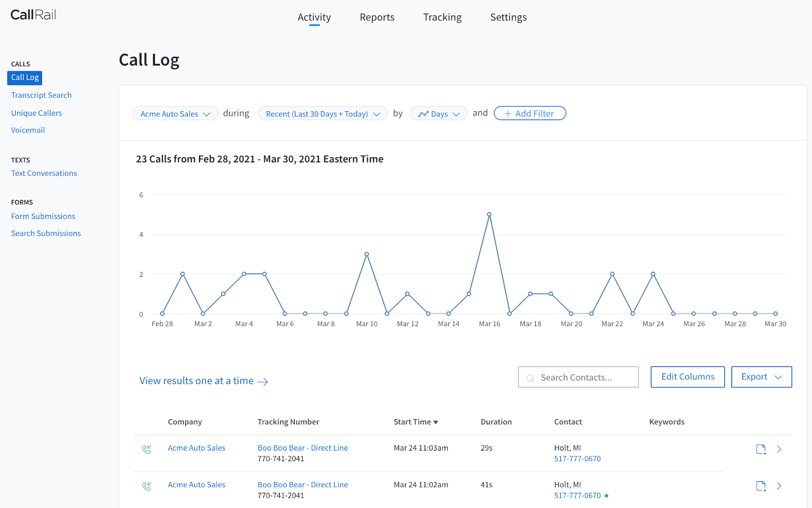The width and height of the screenshot is (812, 508).
Task: Click the 29s duration value
Action: [487, 448]
